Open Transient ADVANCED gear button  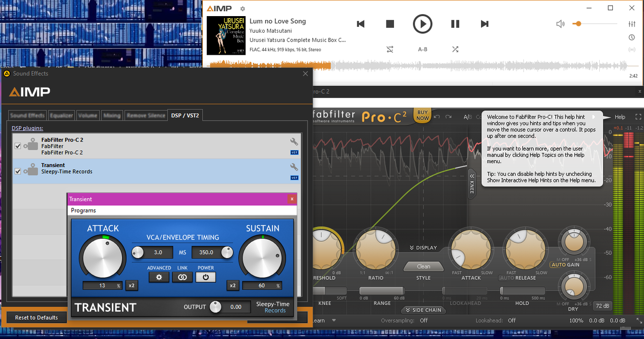pyautogui.click(x=159, y=277)
